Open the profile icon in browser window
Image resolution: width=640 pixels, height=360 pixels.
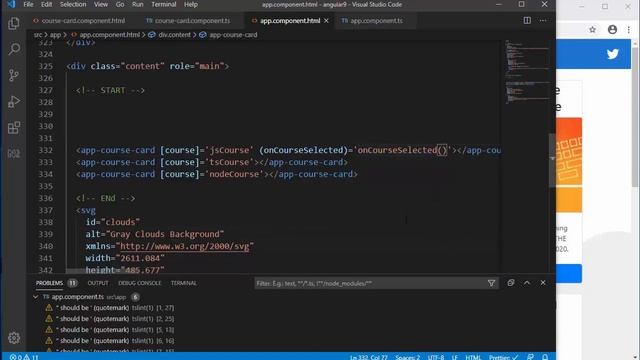pyautogui.click(x=612, y=29)
